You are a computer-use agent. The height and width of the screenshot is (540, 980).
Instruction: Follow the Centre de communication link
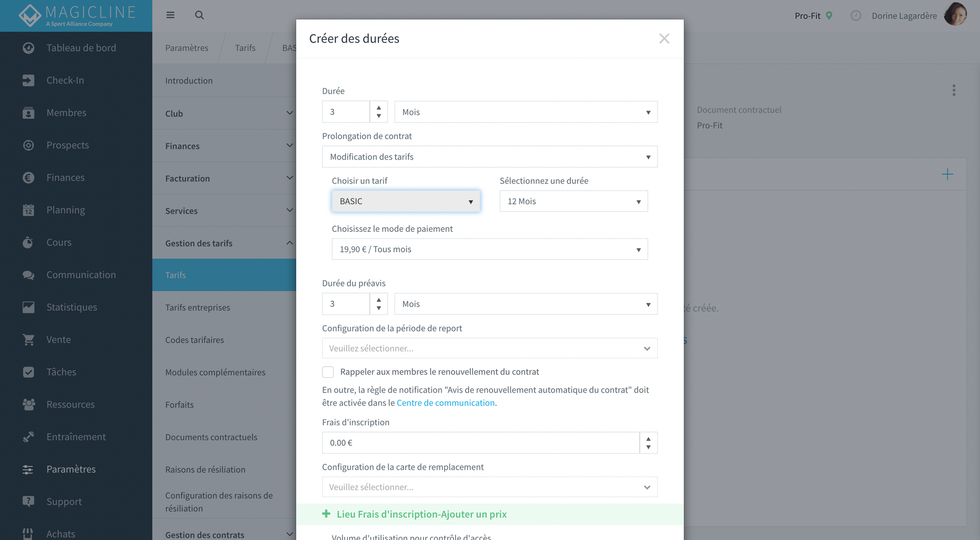click(445, 403)
